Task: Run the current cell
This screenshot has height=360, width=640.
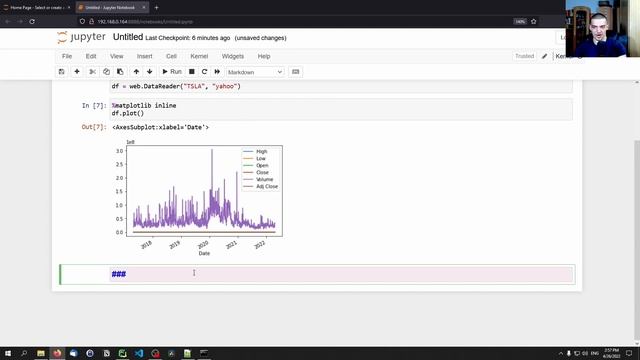Action: click(172, 72)
